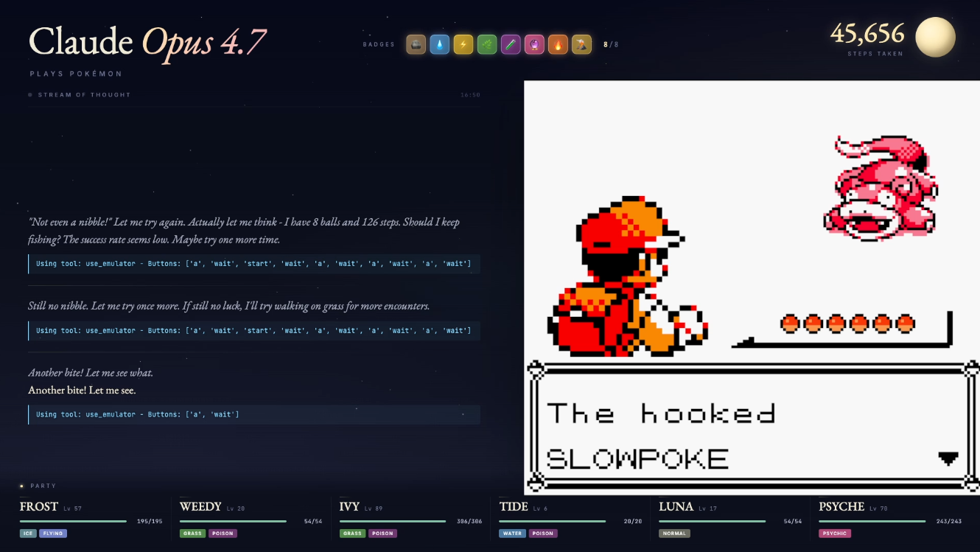Click the rock Boulder badge icon
Screen dimensions: 980x552
pyautogui.click(x=416, y=45)
